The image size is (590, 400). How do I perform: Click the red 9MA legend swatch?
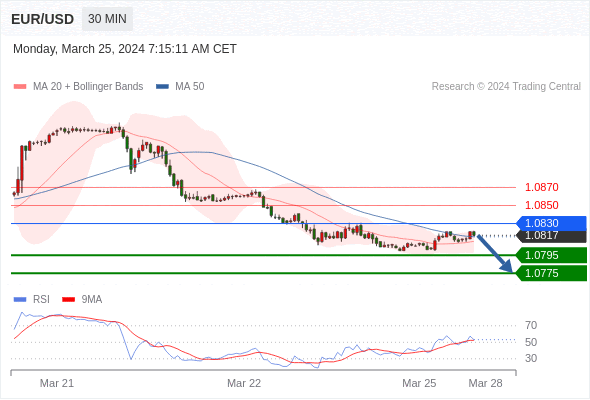click(68, 300)
